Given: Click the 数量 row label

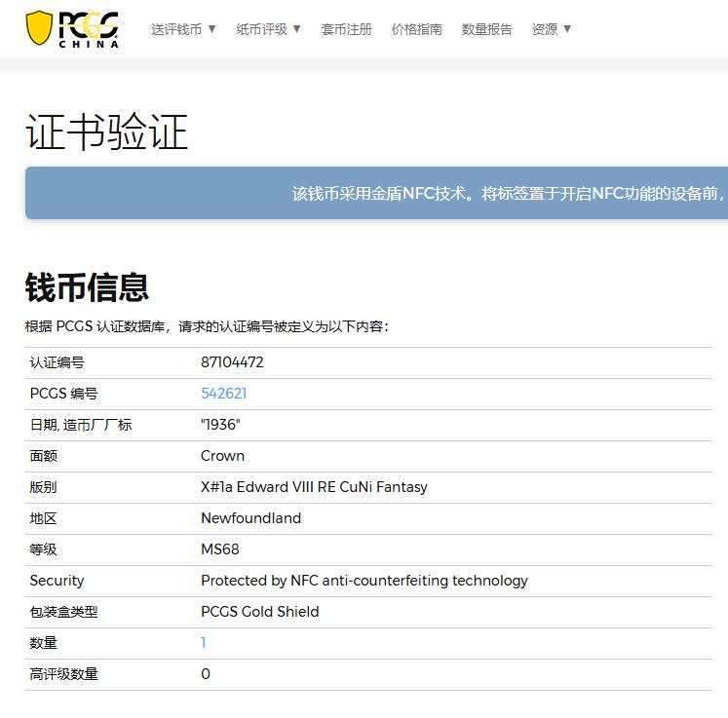Looking at the screenshot, I should pyautogui.click(x=43, y=643).
